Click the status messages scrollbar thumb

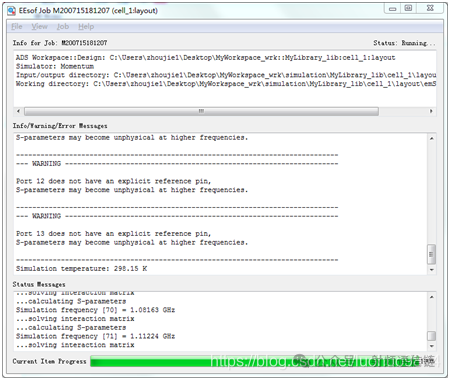coord(432,336)
